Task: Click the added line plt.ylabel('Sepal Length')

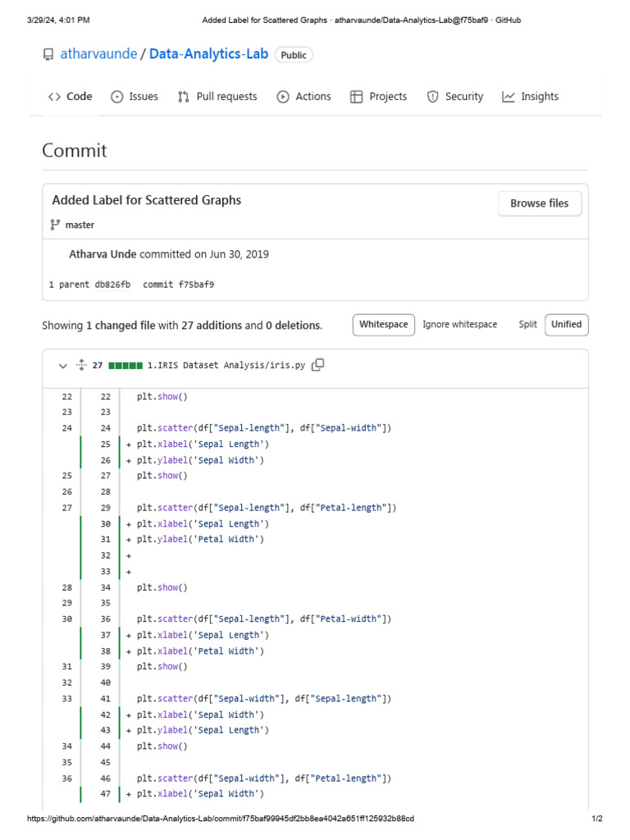Action: [203, 730]
